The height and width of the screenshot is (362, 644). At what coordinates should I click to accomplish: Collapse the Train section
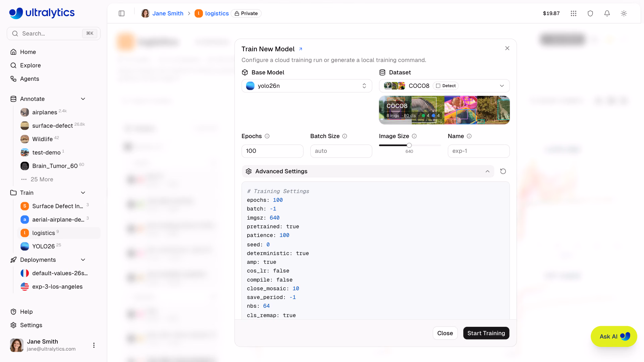(83, 193)
